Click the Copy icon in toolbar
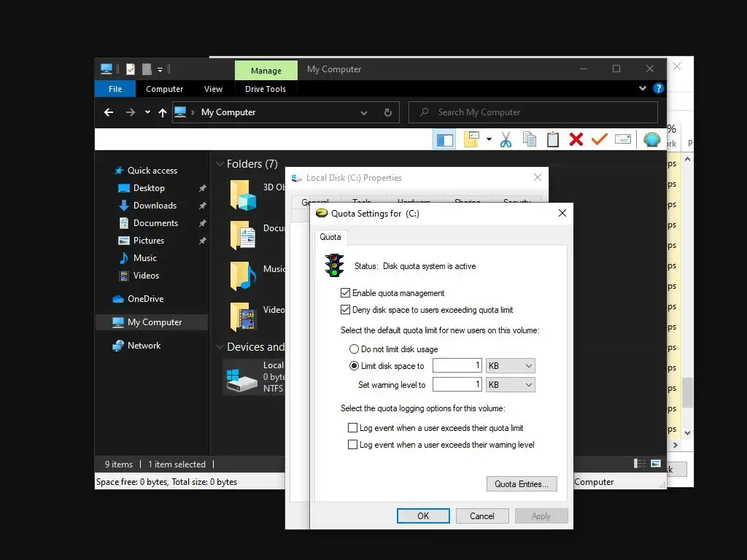The height and width of the screenshot is (560, 747). click(x=530, y=139)
